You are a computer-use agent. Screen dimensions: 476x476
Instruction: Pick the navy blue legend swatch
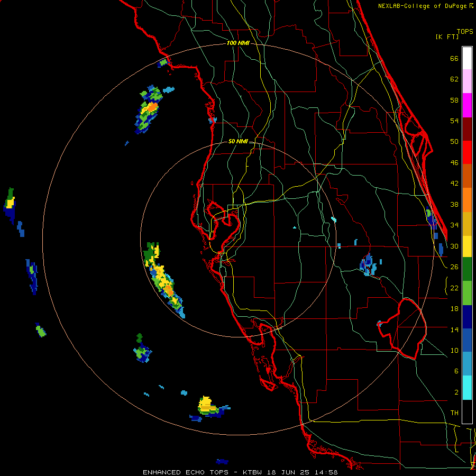(x=467, y=317)
